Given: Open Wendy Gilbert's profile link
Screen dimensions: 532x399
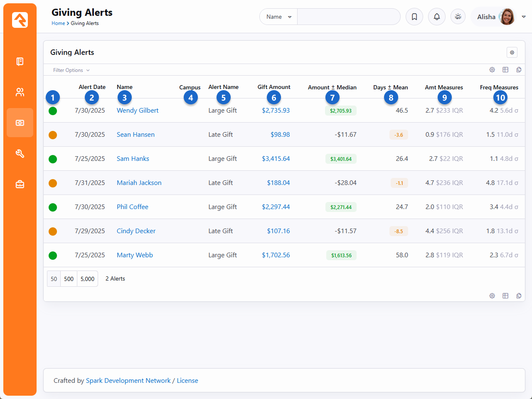Looking at the screenshot, I should tap(138, 111).
